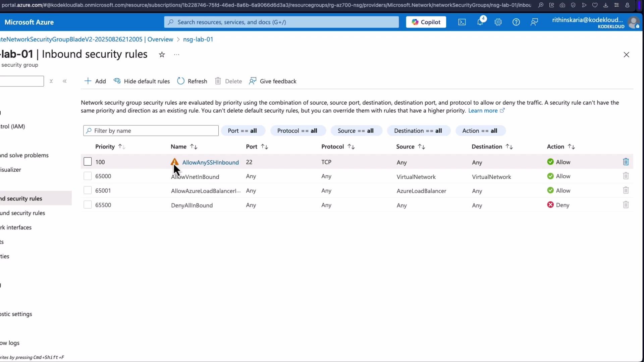Click the feedback icon in header

[534, 22]
